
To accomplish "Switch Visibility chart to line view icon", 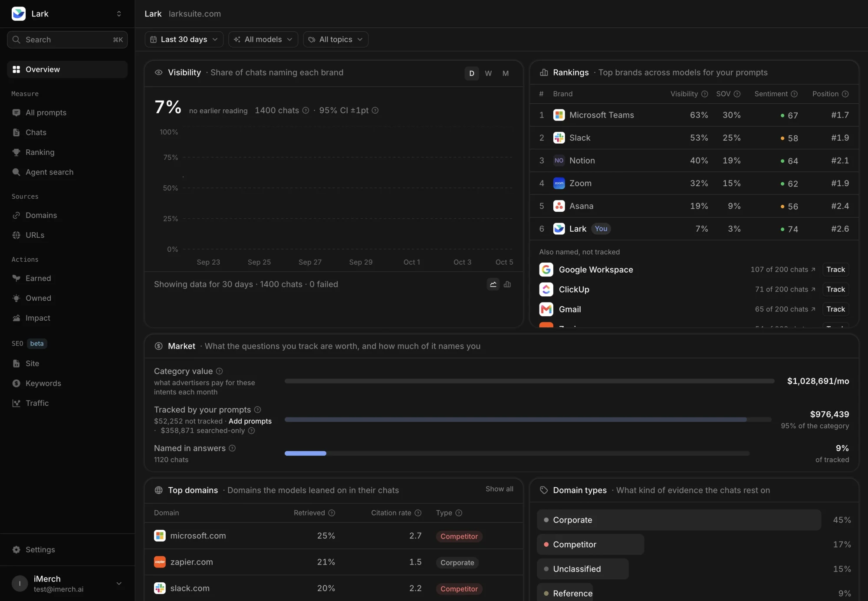I will click(x=493, y=284).
